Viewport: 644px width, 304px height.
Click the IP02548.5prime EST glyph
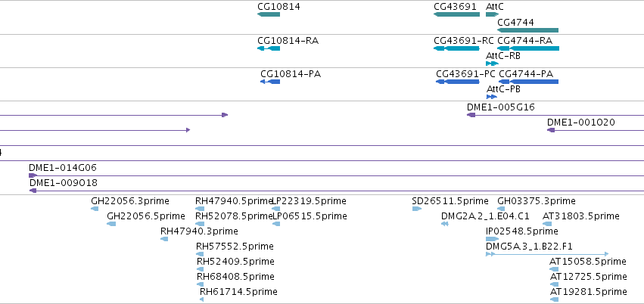tap(492, 239)
